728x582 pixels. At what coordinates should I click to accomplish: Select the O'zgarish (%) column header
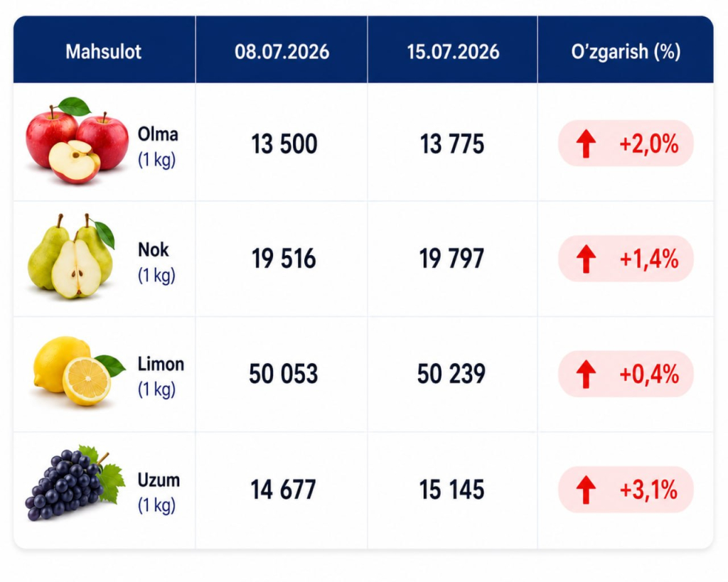point(626,50)
